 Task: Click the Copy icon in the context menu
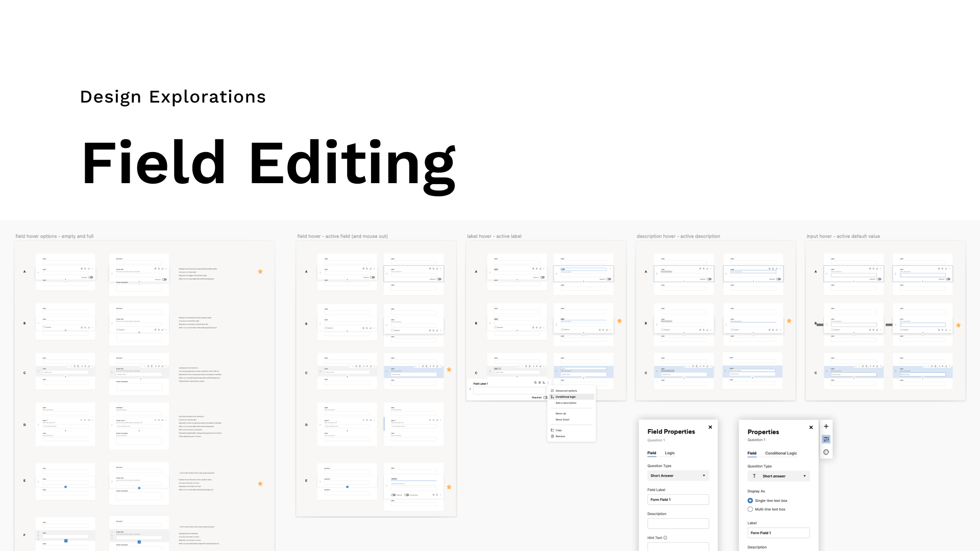point(552,430)
